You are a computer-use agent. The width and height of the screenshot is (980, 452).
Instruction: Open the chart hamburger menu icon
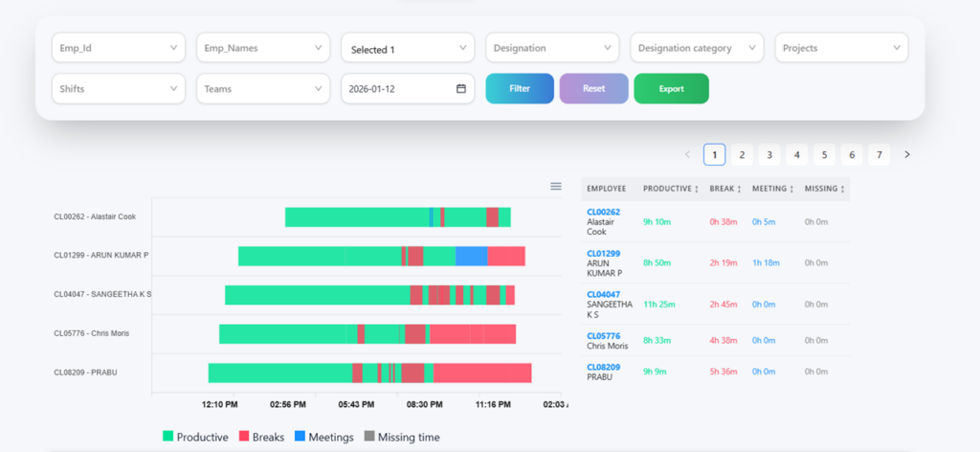pyautogui.click(x=556, y=187)
